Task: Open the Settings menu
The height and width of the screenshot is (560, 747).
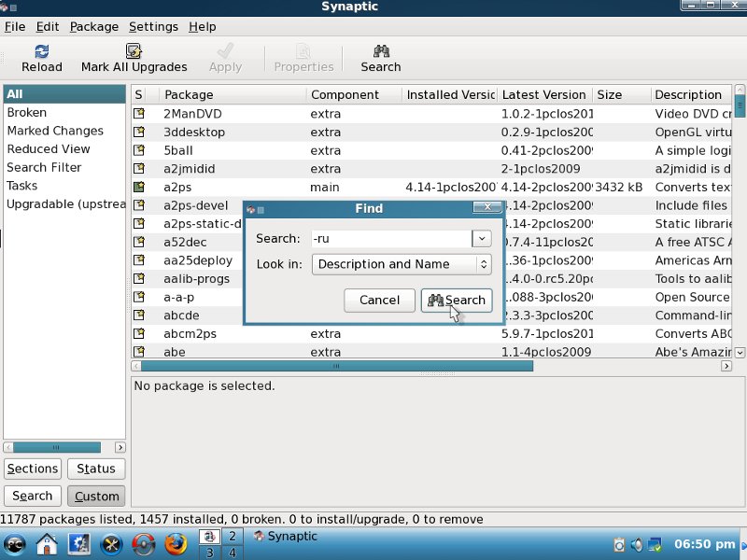Action: point(153,27)
